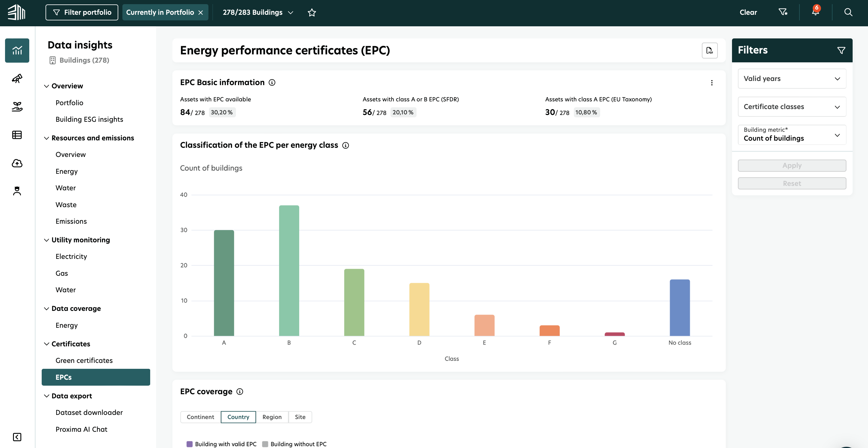Viewport: 868px width, 448px height.
Task: Open the cloud upload sidebar icon
Action: point(17,163)
